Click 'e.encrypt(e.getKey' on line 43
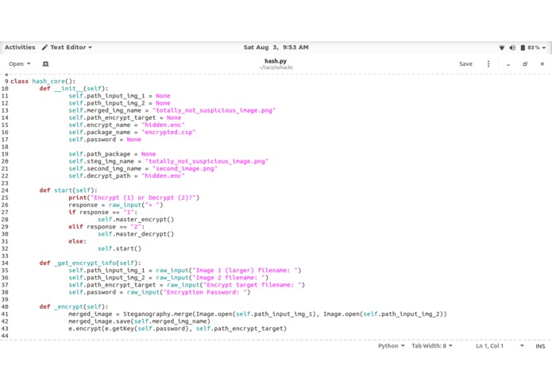Image resolution: width=552 pixels, height=392 pixels. [101, 329]
